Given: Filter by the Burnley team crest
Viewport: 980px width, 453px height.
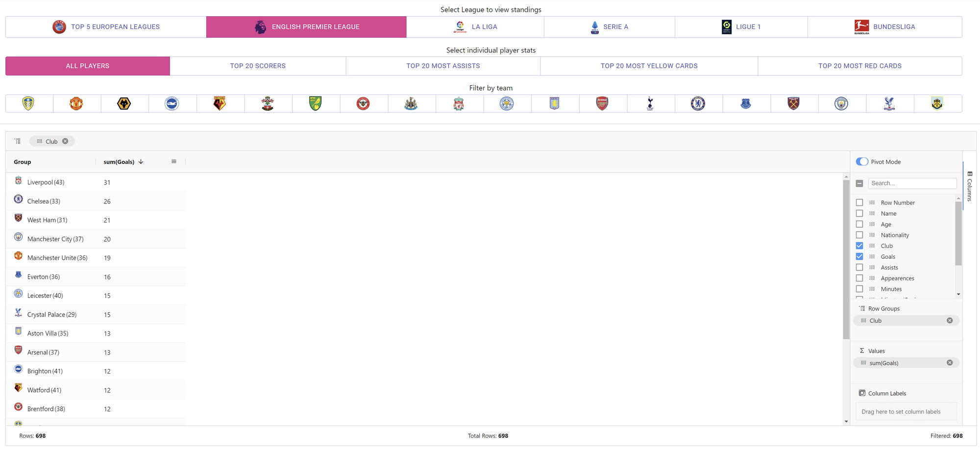Looking at the screenshot, I should (937, 103).
